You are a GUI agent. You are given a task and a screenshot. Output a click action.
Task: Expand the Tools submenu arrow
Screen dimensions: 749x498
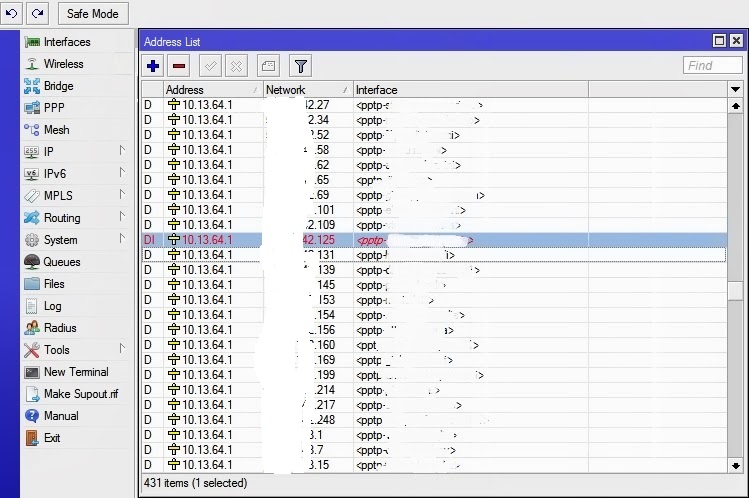(x=122, y=348)
